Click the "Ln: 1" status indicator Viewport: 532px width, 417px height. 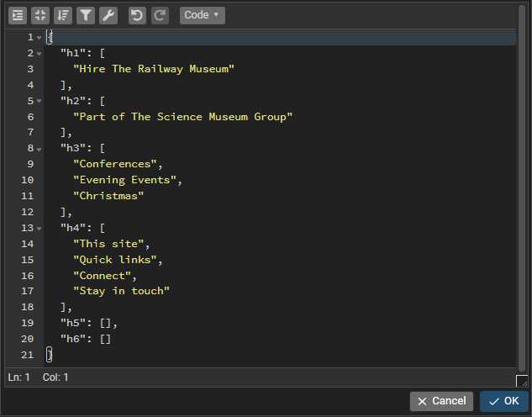[x=19, y=377]
